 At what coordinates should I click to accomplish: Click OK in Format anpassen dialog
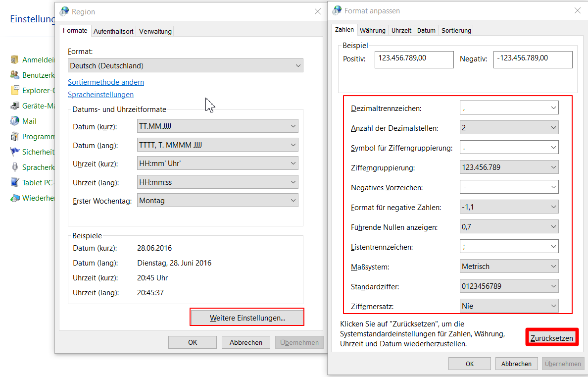point(470,364)
